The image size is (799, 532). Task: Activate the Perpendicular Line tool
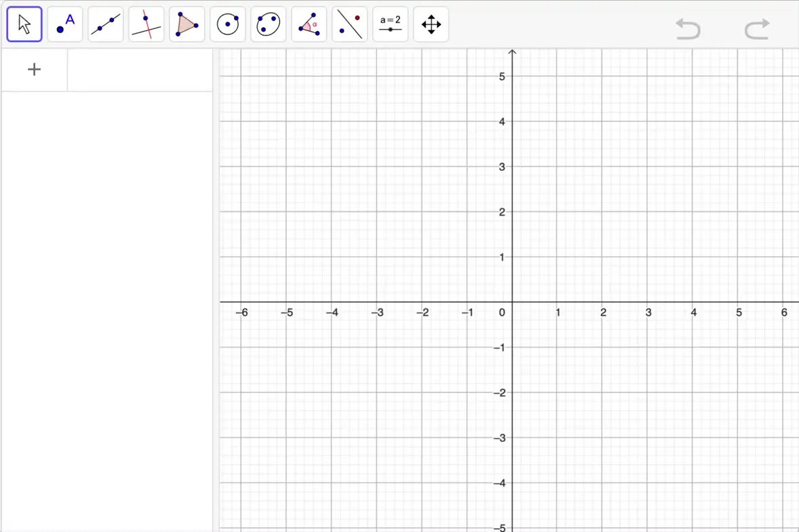point(147,24)
